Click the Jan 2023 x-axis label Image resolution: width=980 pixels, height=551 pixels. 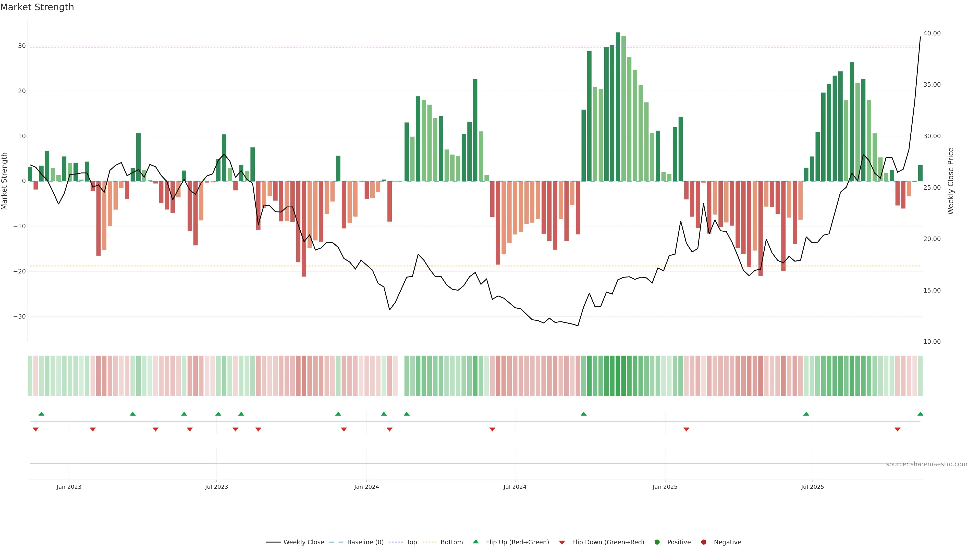[69, 487]
